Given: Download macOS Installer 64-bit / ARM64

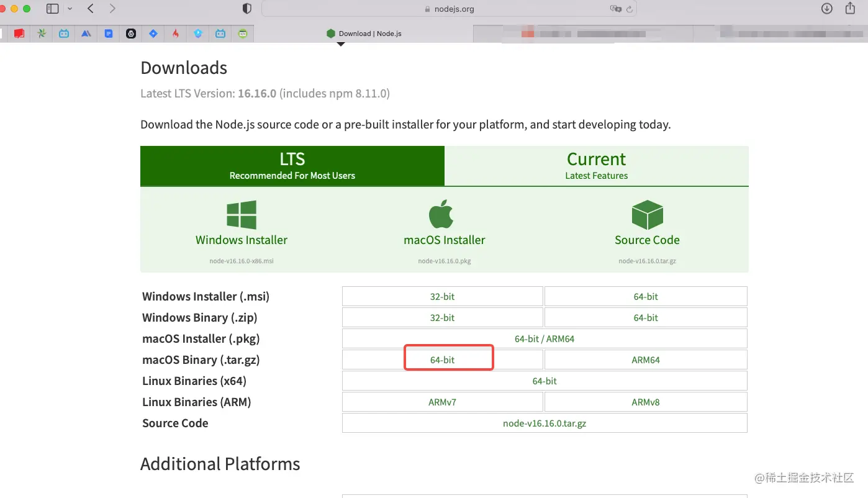Looking at the screenshot, I should pos(545,338).
